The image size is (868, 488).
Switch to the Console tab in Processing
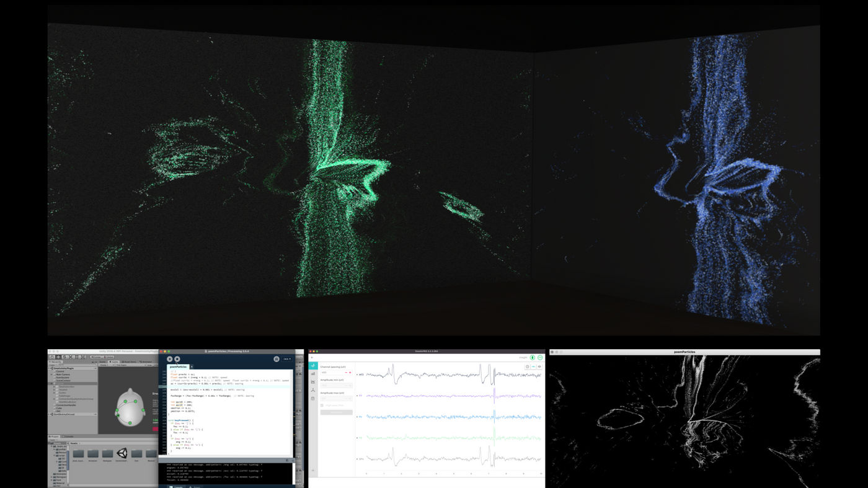176,486
